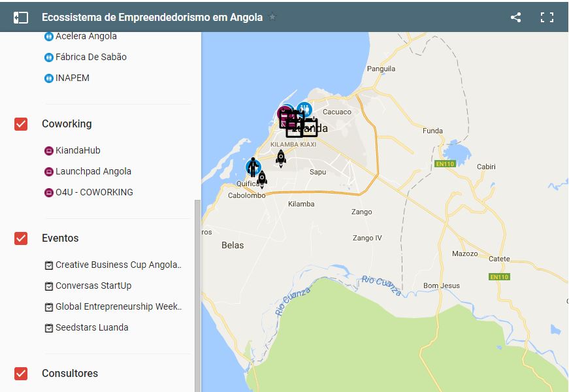Viewport: 569px width, 392px height.
Task: Open O4U - COWORKING entry
Action: click(x=94, y=192)
